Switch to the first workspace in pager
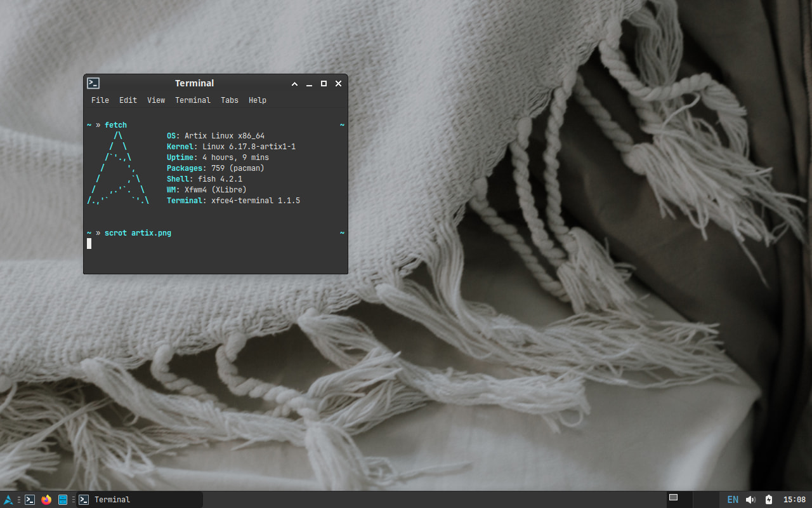812x508 pixels. [x=679, y=499]
